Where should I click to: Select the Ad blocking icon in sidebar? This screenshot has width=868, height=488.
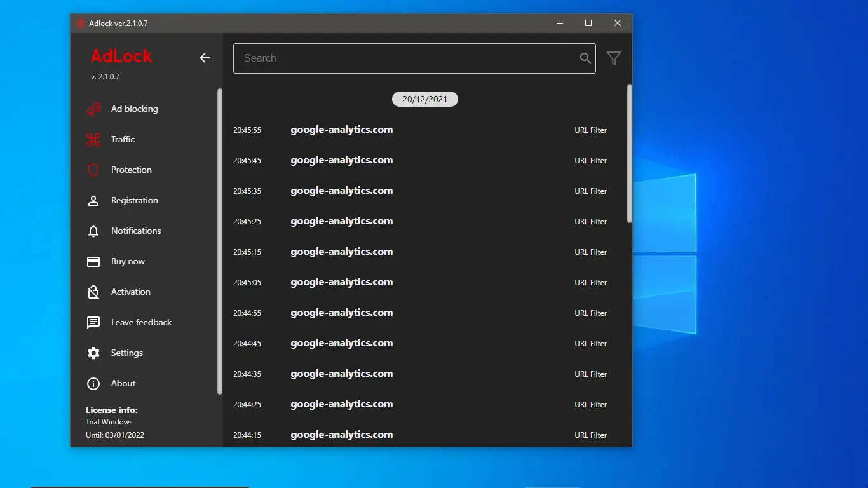click(93, 109)
